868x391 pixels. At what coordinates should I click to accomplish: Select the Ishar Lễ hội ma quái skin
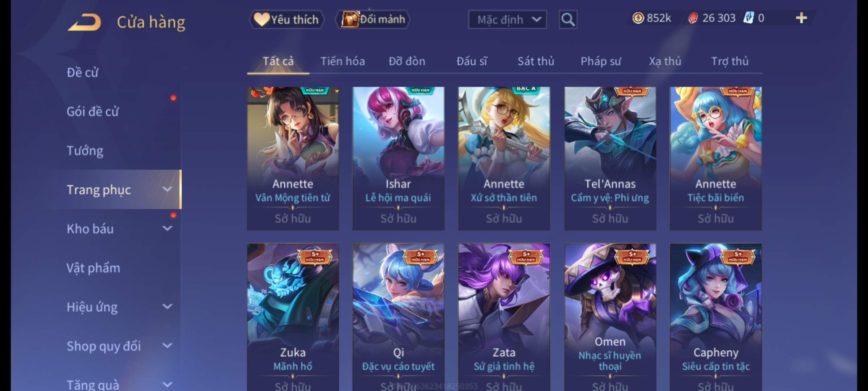click(x=398, y=158)
